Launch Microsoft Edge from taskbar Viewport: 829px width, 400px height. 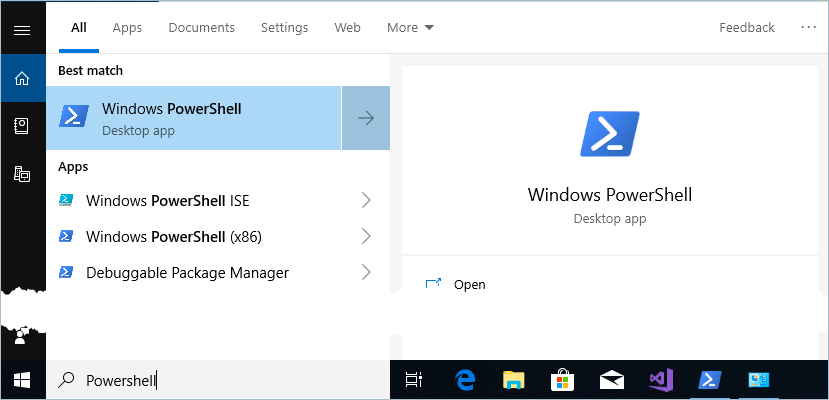(x=465, y=380)
